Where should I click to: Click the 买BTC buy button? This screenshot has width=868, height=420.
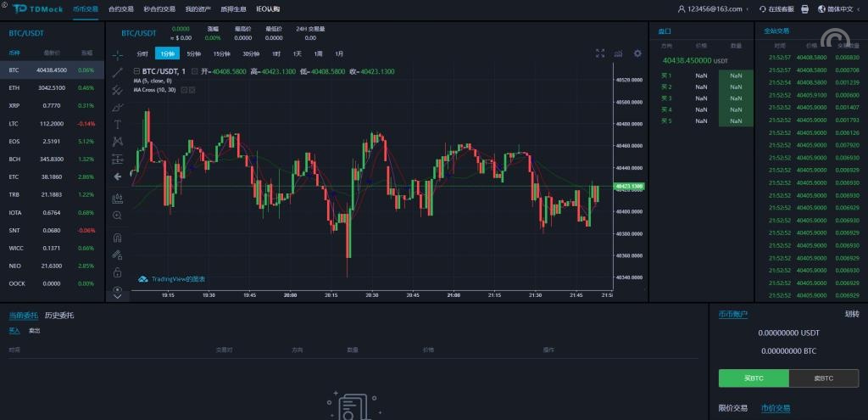click(x=754, y=378)
